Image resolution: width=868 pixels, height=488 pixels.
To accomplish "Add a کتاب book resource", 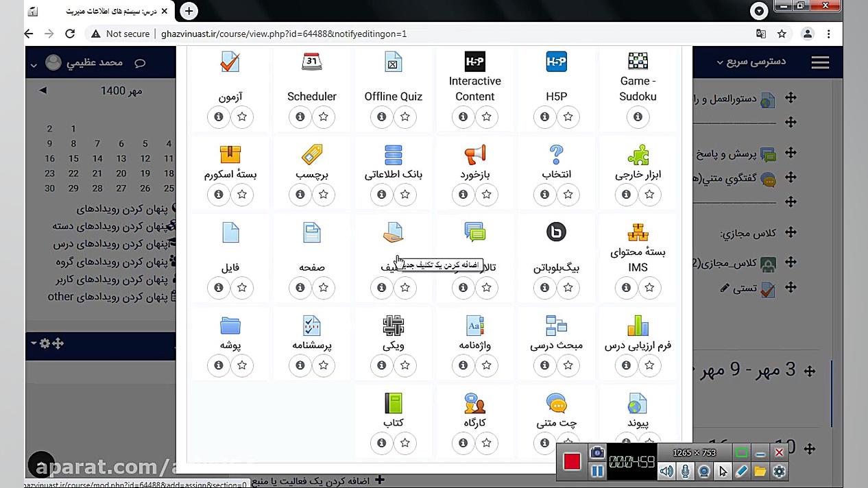I will (393, 403).
